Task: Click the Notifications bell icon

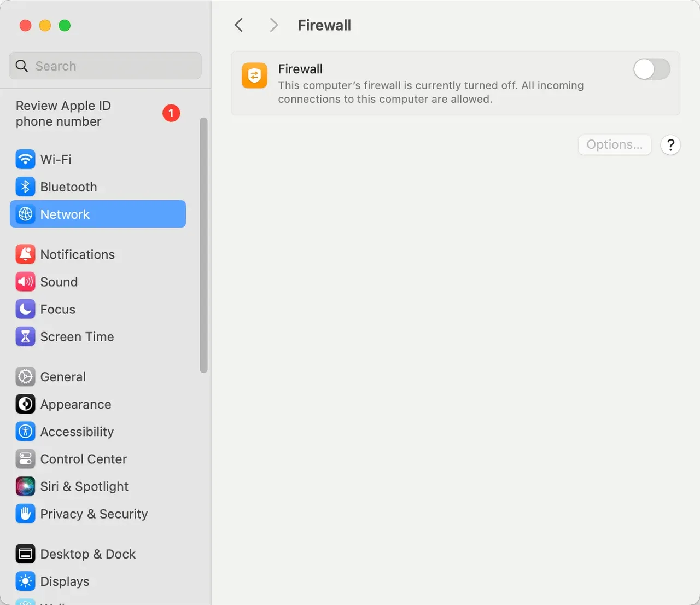Action: tap(25, 254)
